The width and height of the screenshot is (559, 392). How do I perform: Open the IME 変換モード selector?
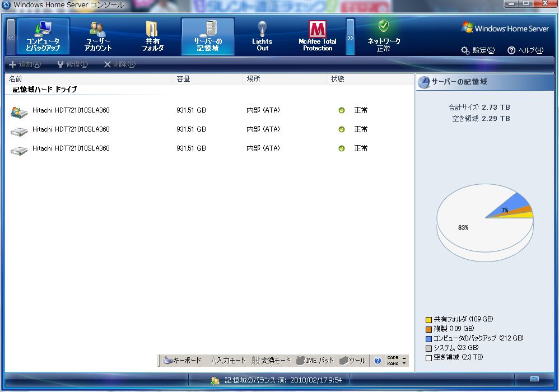[271, 361]
